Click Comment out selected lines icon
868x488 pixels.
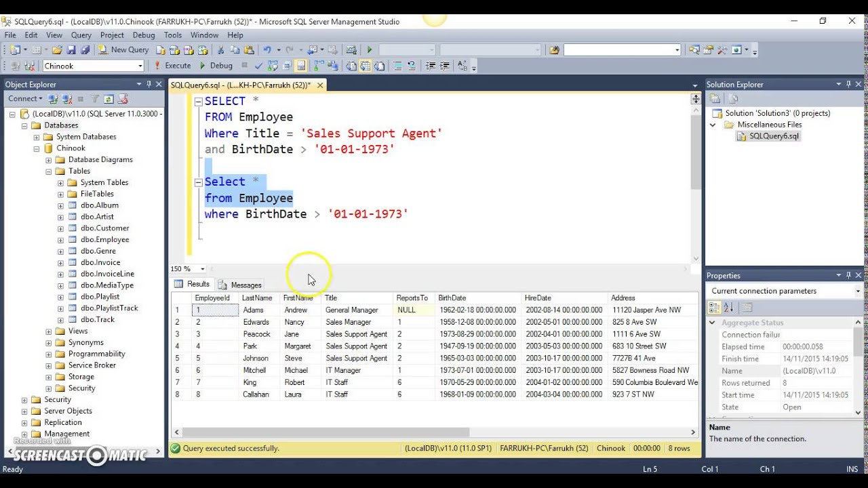[397, 66]
